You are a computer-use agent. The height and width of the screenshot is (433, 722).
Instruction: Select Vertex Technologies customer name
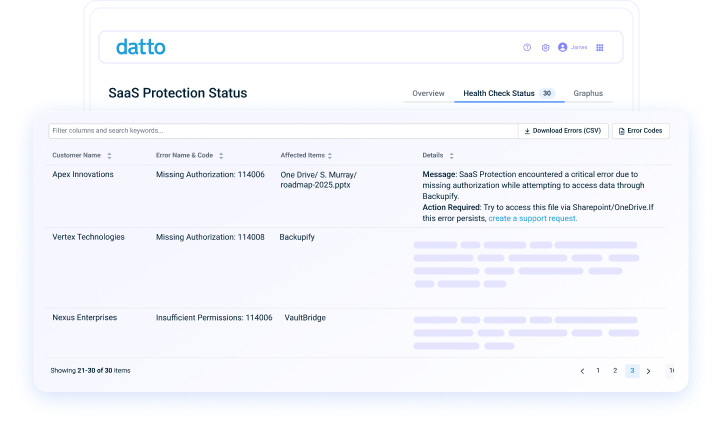coord(88,237)
